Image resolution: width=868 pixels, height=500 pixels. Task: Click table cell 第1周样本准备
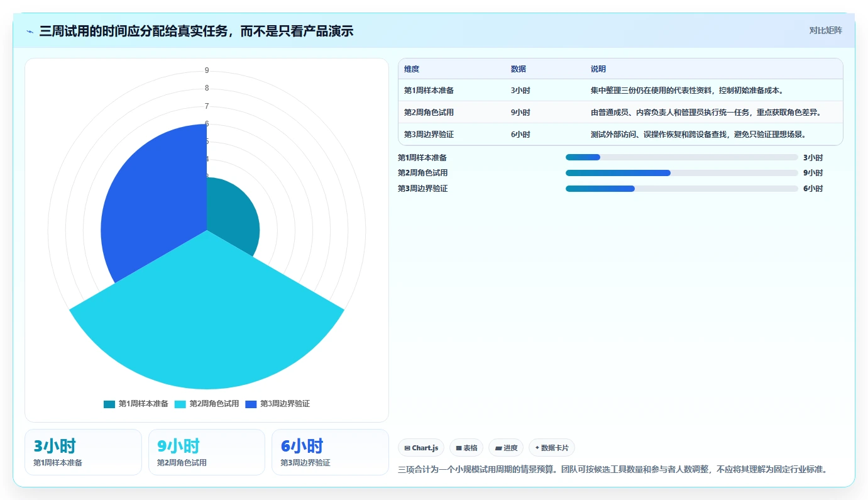coord(429,91)
